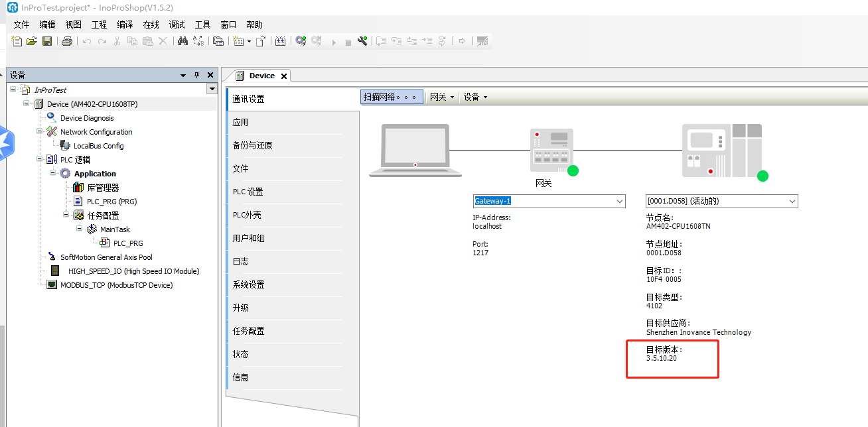Open Find with the binoculars icon
868x427 pixels.
coord(182,40)
